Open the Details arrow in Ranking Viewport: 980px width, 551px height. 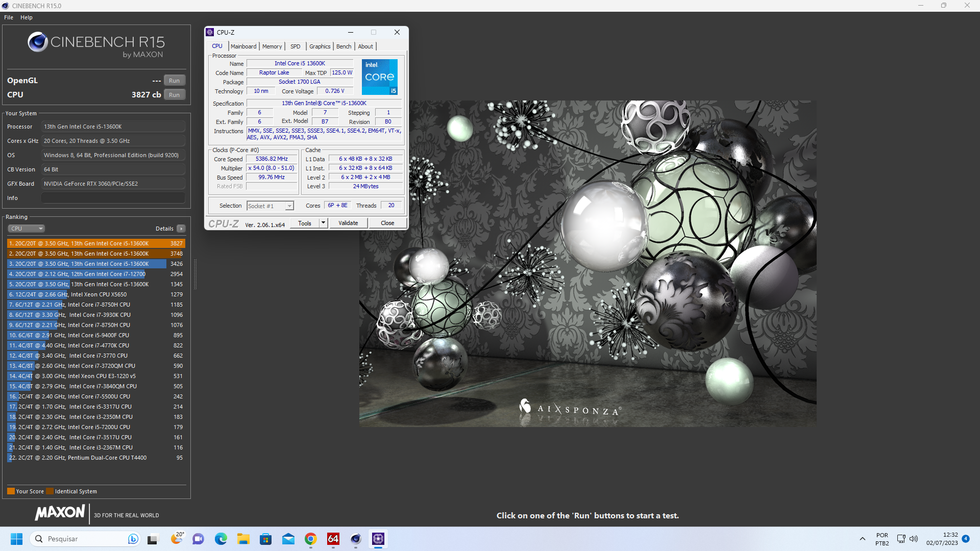[181, 229]
